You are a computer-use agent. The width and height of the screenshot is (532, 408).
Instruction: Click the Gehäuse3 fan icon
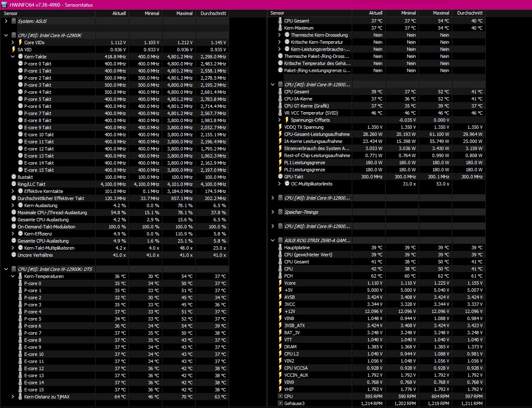click(x=280, y=403)
